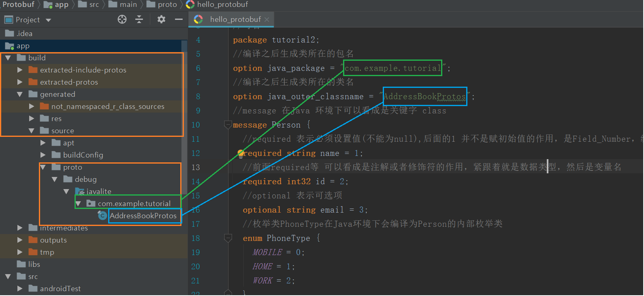
Task: Fold the enum PhoneType block
Action: [228, 238]
